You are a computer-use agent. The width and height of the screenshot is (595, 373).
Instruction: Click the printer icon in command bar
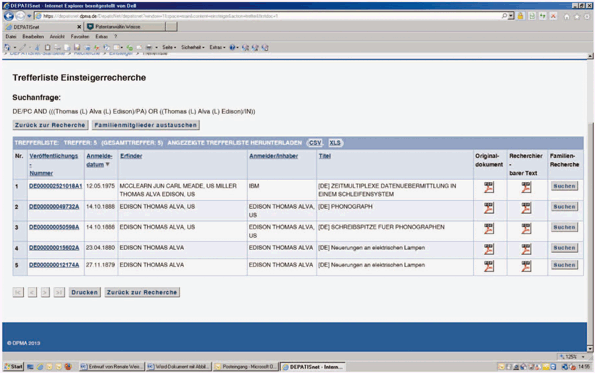coord(149,47)
